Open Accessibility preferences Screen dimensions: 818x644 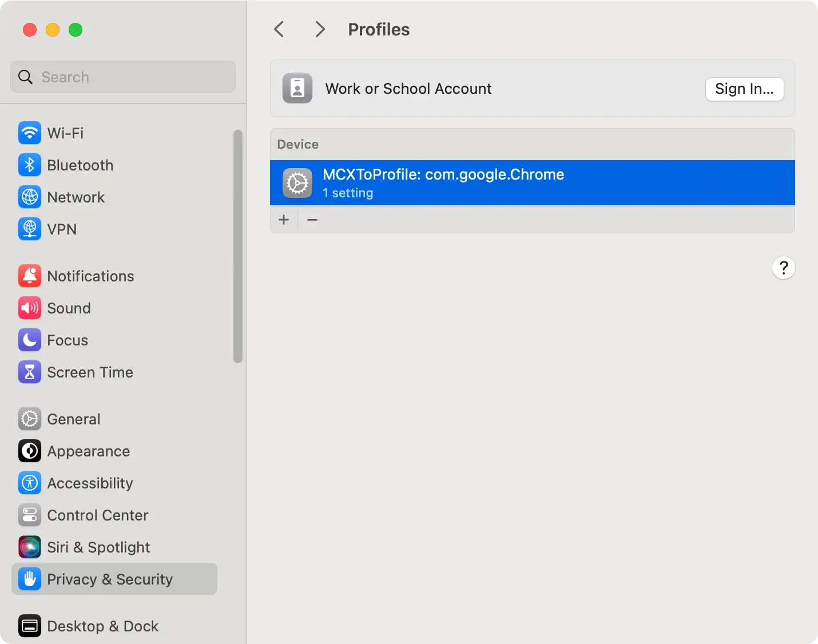(90, 483)
